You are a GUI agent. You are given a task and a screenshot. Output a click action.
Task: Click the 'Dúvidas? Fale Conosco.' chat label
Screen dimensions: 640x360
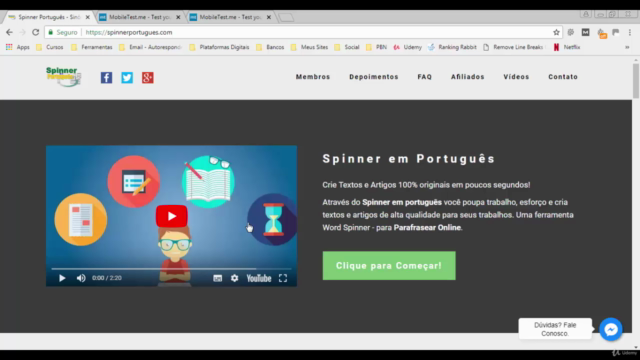tap(555, 329)
